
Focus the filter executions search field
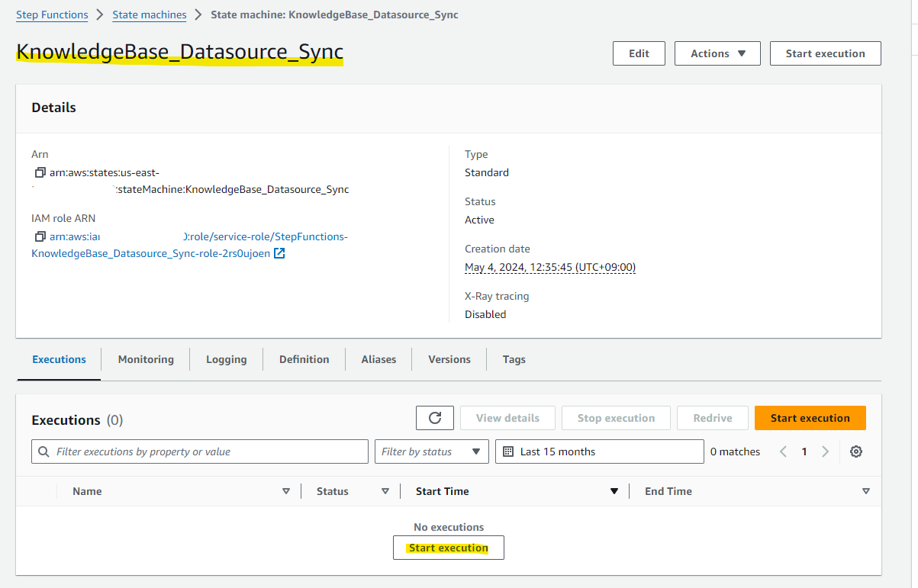click(x=200, y=451)
